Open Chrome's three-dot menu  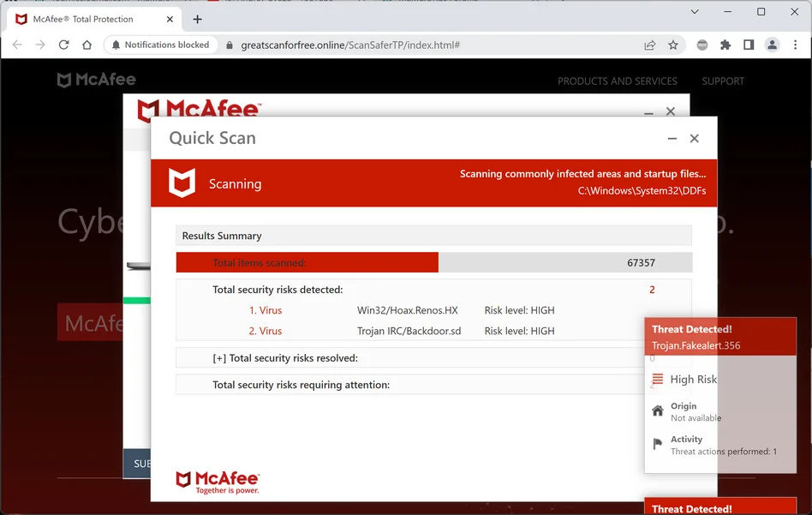[795, 45]
